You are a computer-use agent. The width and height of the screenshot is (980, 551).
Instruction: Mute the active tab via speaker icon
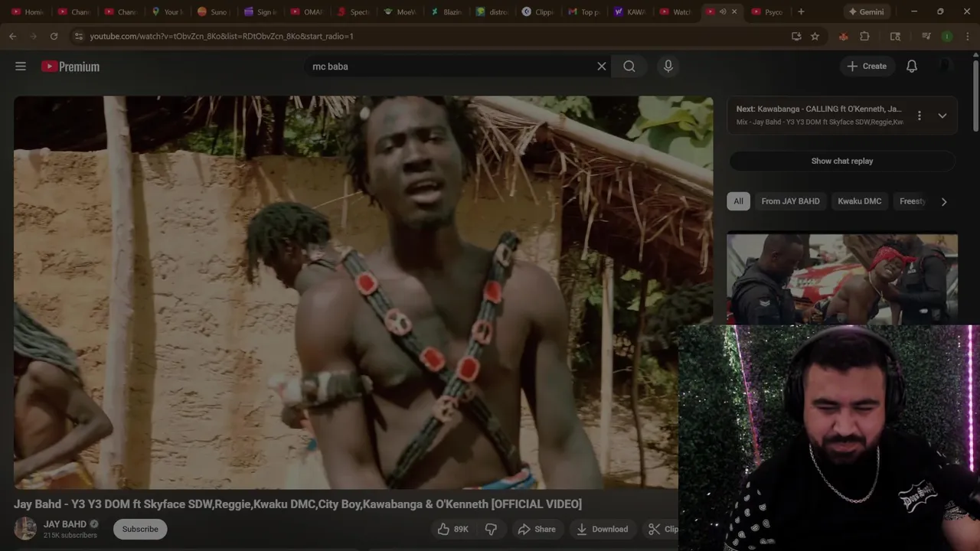pyautogui.click(x=723, y=11)
